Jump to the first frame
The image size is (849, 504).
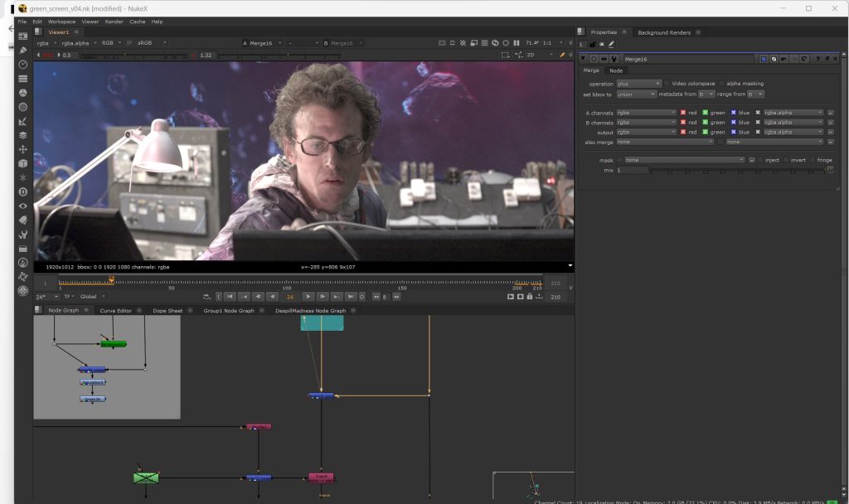pos(230,297)
